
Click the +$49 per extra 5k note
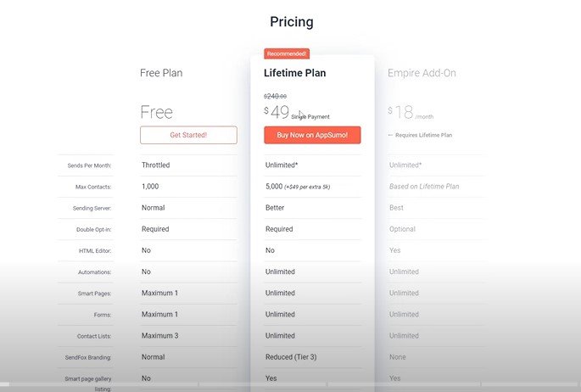pos(307,188)
